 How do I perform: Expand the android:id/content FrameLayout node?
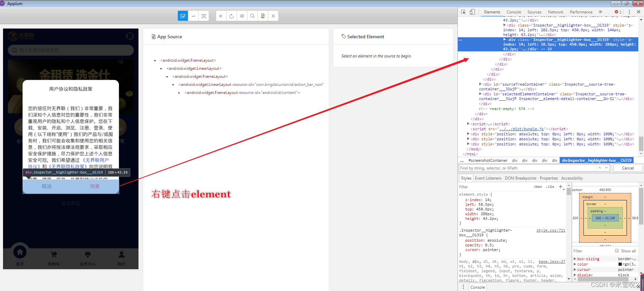179,93
